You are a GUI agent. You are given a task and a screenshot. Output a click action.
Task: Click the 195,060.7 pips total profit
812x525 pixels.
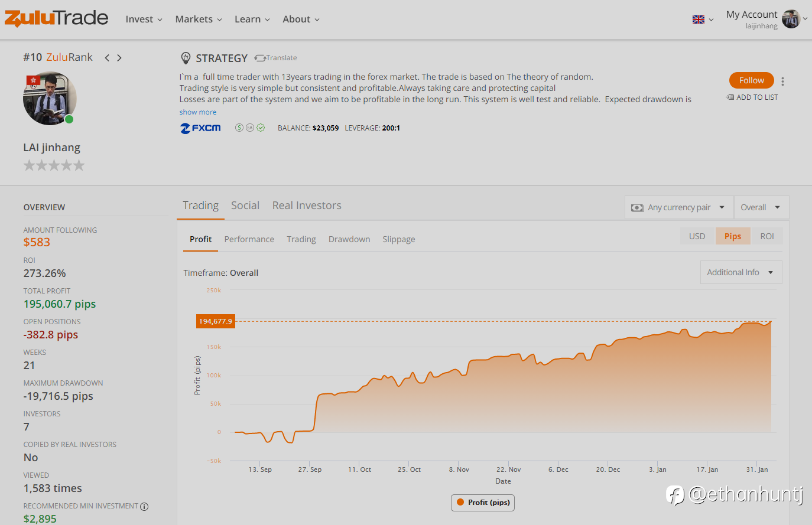(60, 304)
